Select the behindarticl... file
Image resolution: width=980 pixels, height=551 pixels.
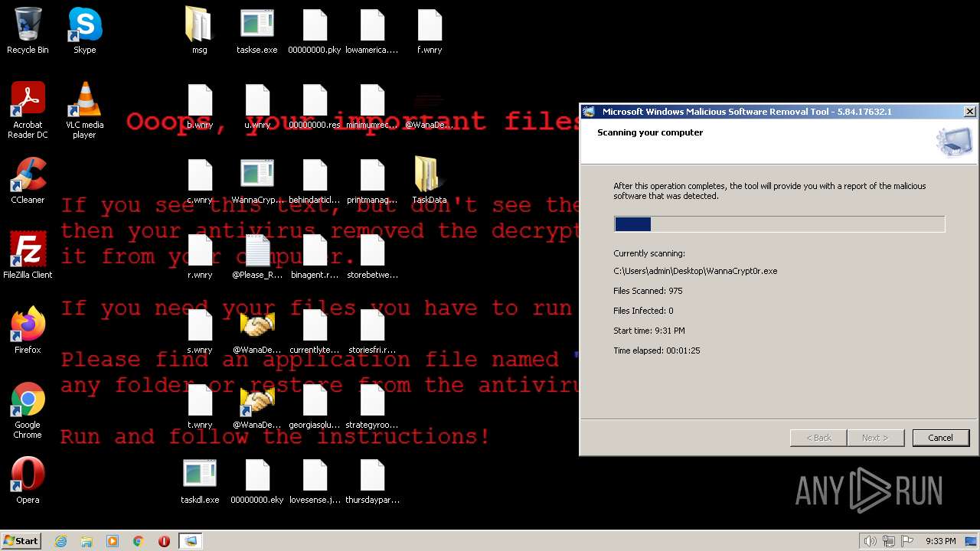(x=315, y=181)
